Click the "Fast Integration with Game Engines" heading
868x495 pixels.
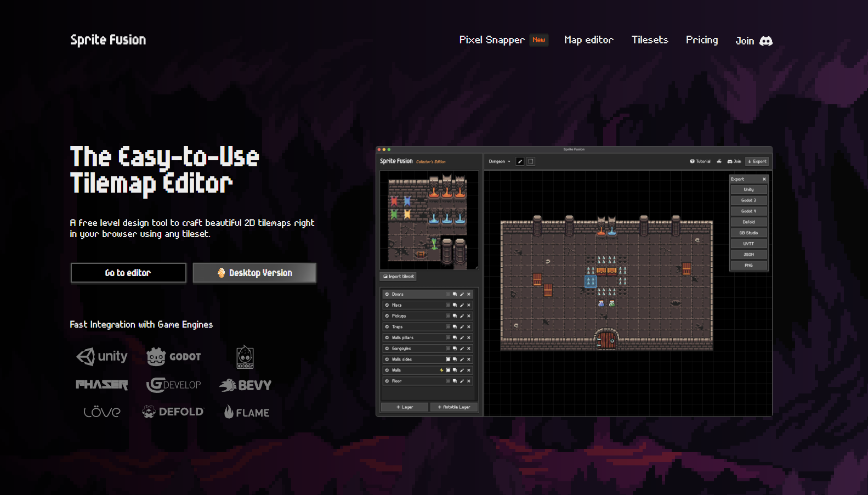click(x=141, y=324)
